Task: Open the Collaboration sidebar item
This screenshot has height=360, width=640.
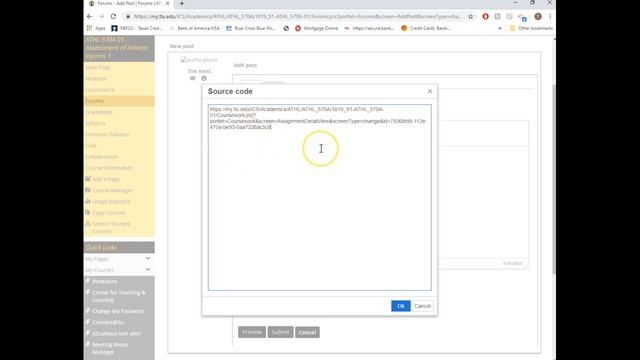Action: click(102, 157)
